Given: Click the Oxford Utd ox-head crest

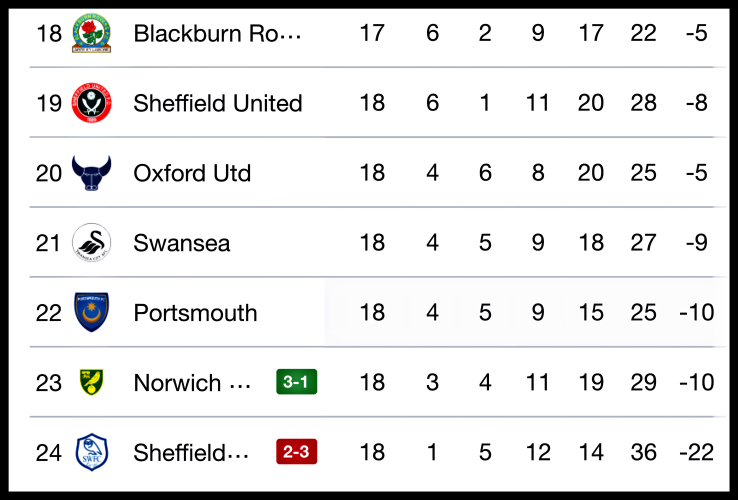Looking at the screenshot, I should (x=92, y=173).
